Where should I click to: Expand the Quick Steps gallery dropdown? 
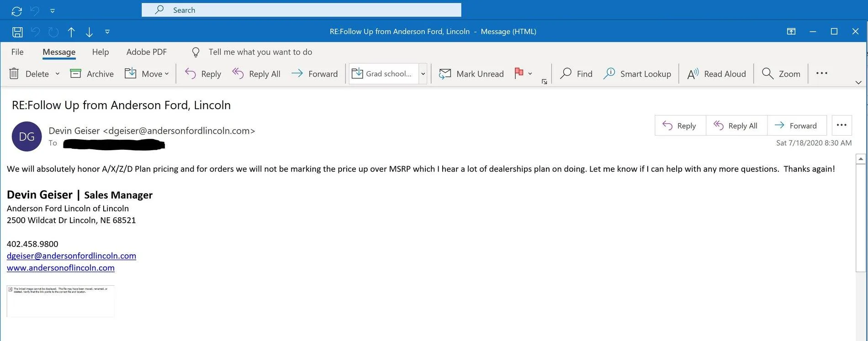423,73
